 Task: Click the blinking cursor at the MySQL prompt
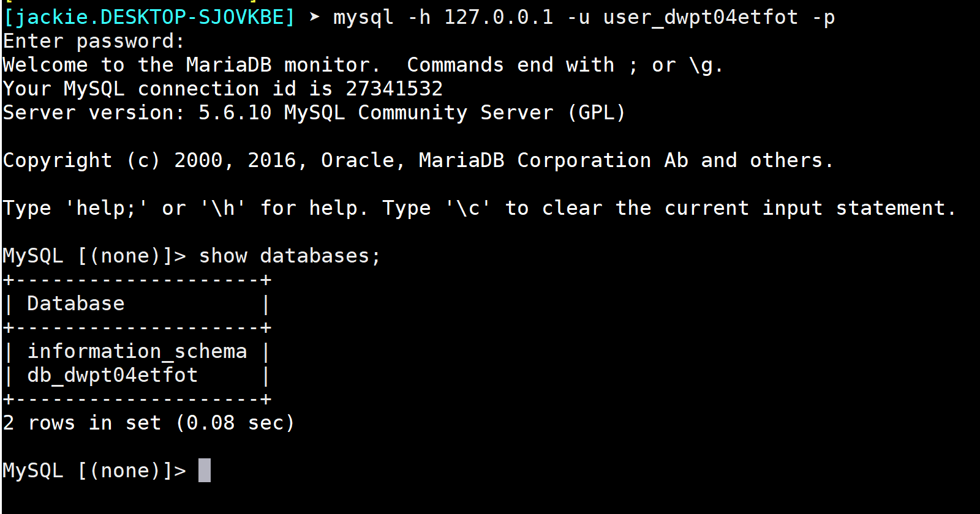point(205,471)
